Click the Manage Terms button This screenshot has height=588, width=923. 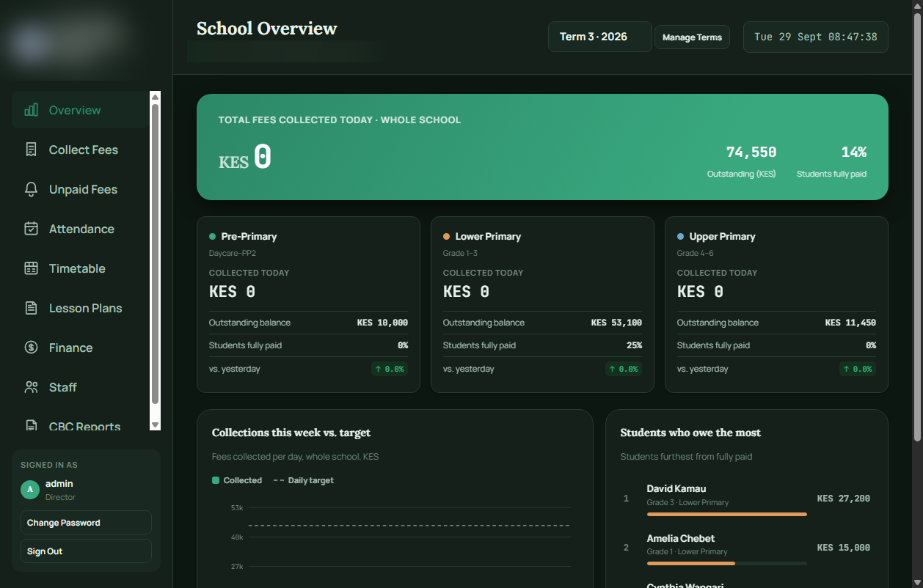click(692, 37)
